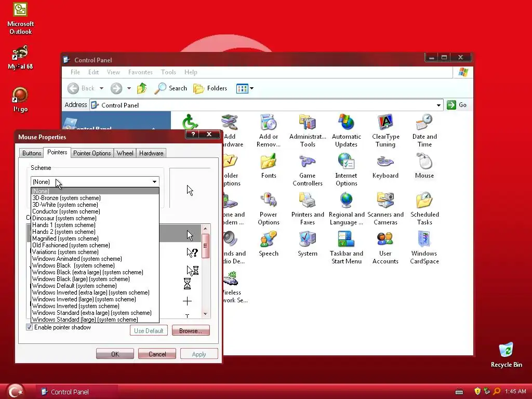Viewport: 532px width, 399px height.
Task: Open Regional and Language options icon
Action: 346,209
